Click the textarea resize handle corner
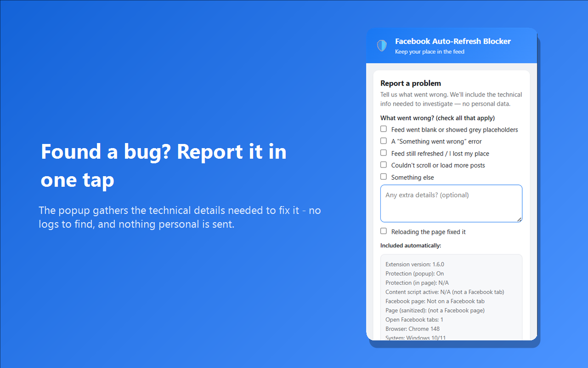588x368 pixels. click(x=520, y=219)
